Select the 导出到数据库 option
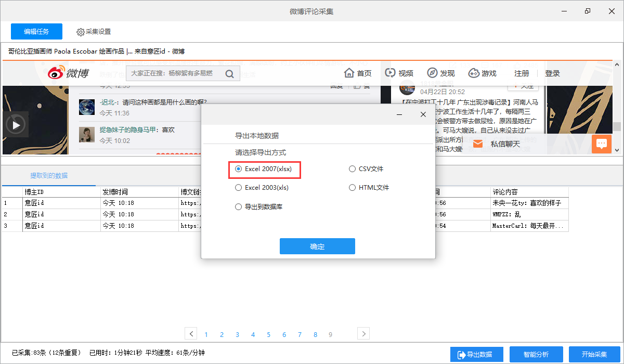 (258, 207)
